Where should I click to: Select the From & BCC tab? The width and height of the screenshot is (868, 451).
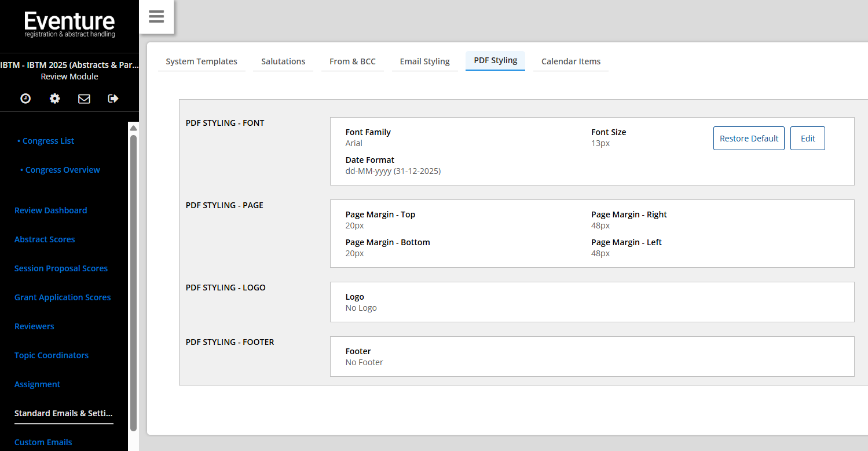point(353,61)
